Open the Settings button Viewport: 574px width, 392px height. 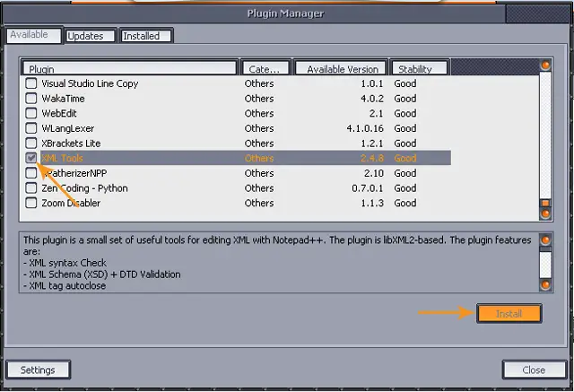tap(38, 370)
